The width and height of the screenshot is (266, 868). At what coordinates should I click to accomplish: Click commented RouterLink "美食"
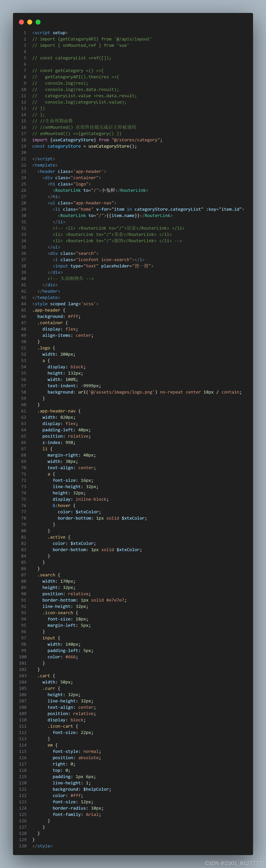point(112,235)
